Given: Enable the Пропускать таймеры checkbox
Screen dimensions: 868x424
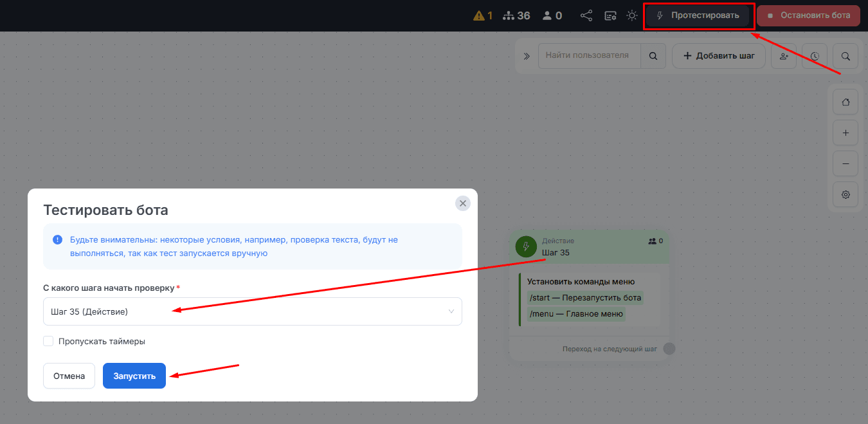Looking at the screenshot, I should tap(48, 341).
